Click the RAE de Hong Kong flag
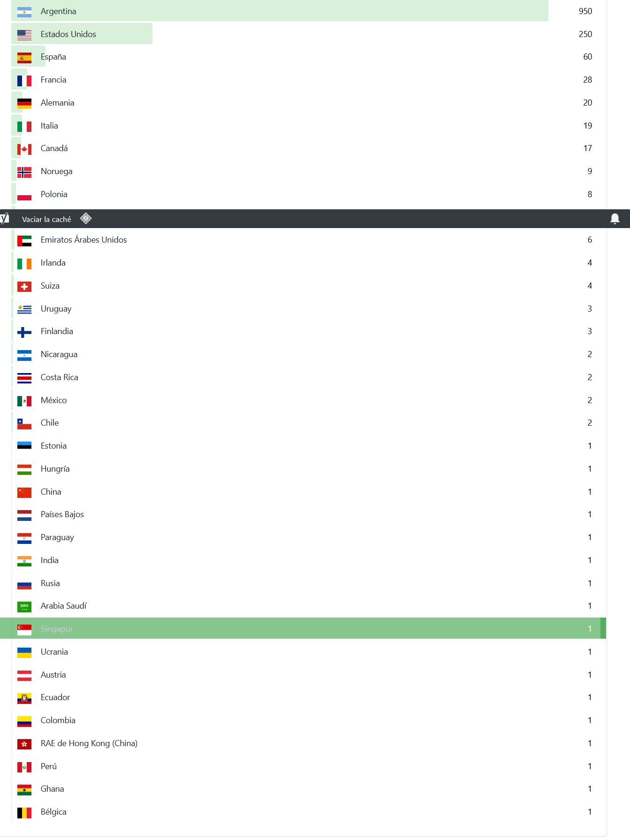 click(24, 744)
